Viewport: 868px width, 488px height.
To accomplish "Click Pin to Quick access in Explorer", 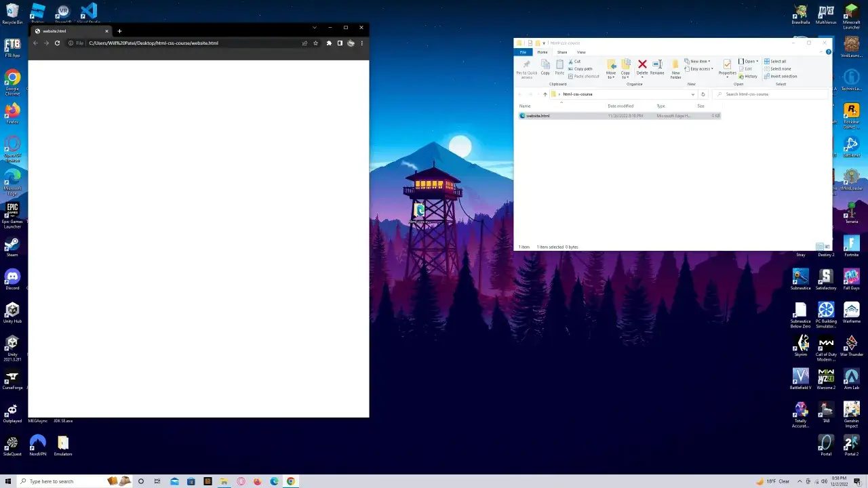I will pos(526,69).
